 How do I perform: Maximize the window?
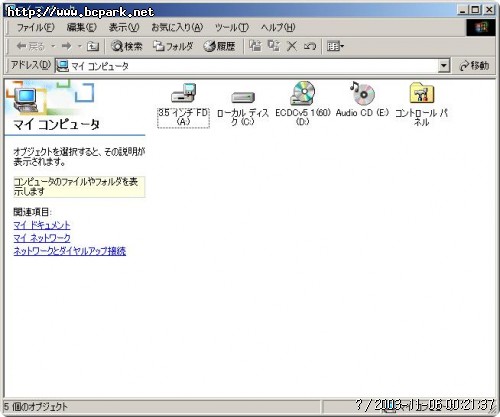(x=475, y=10)
